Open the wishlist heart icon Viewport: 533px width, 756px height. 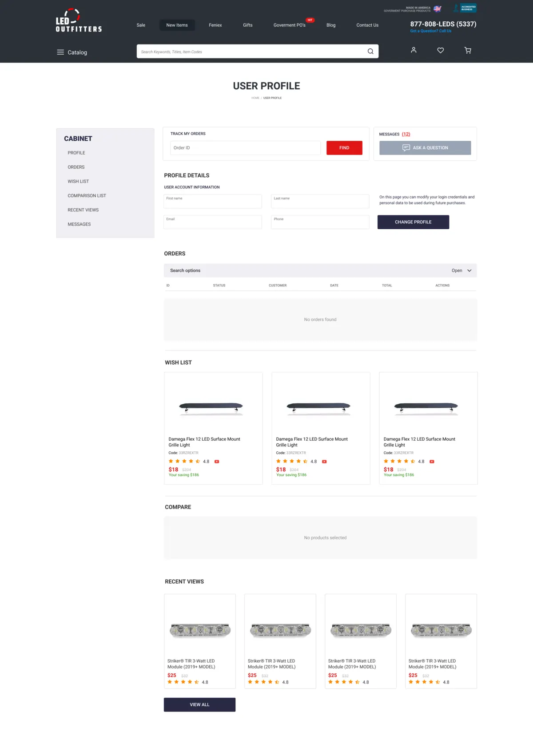(x=441, y=50)
